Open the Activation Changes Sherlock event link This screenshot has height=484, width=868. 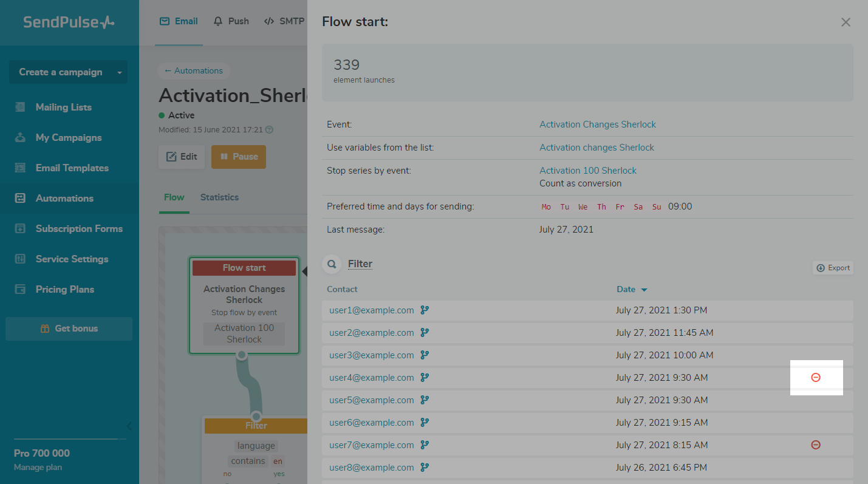tap(598, 124)
